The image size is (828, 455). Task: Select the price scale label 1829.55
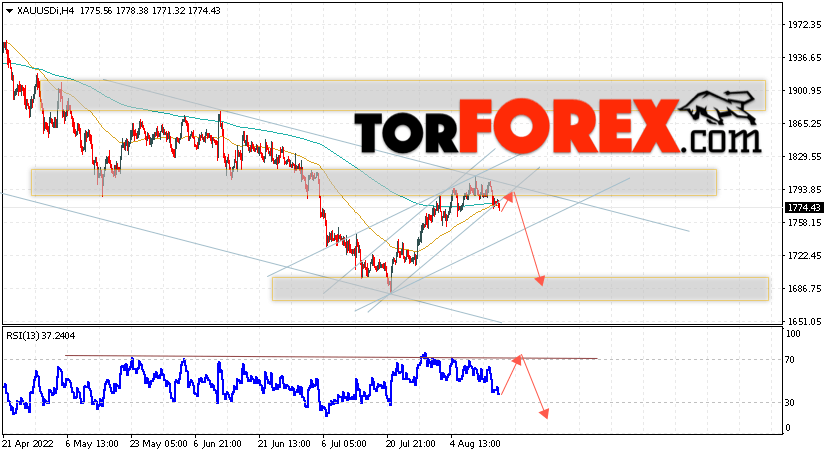pyautogui.click(x=804, y=157)
